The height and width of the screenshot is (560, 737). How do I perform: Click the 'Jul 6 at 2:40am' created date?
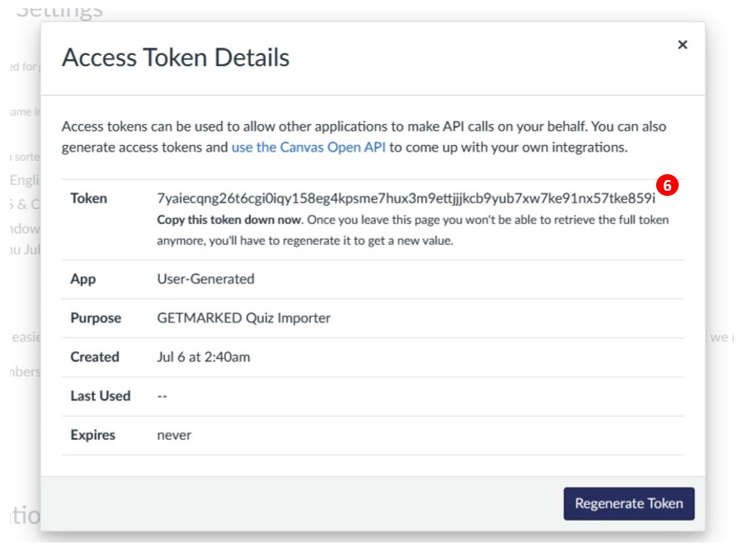[x=203, y=357]
